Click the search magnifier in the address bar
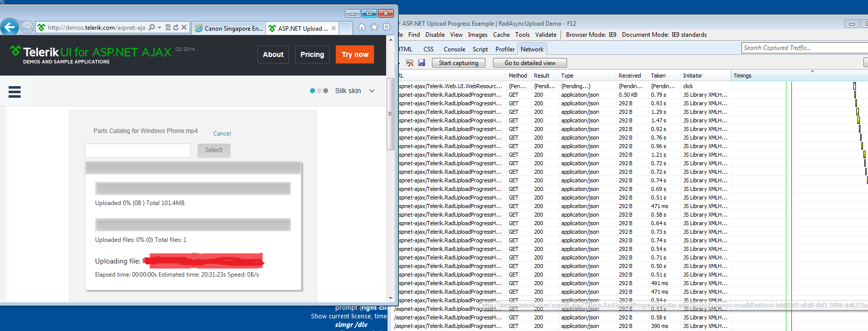Screen dimensions: 868x331 coord(152,28)
